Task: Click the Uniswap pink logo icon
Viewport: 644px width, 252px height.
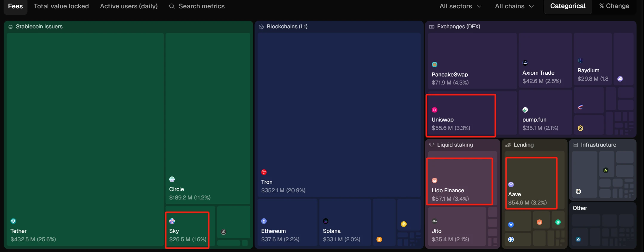Action: 435,110
